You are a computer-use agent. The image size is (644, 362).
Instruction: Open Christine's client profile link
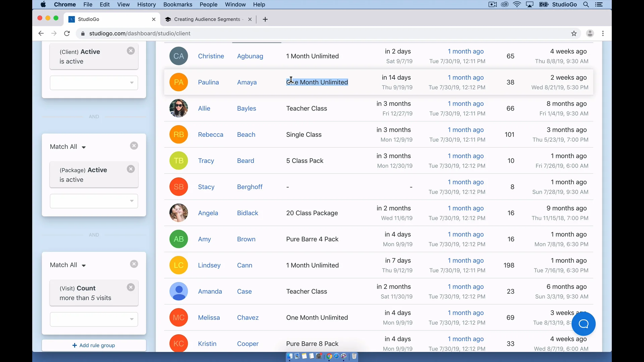pos(211,56)
